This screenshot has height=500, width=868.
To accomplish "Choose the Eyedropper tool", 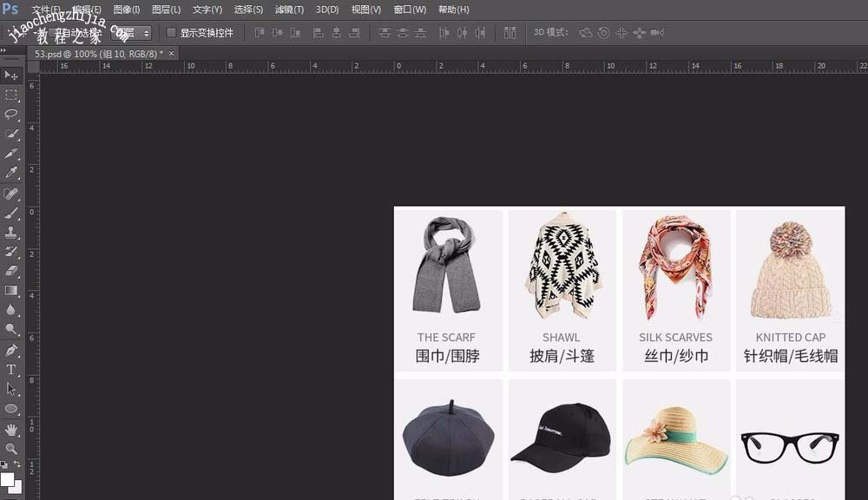I will [11, 173].
